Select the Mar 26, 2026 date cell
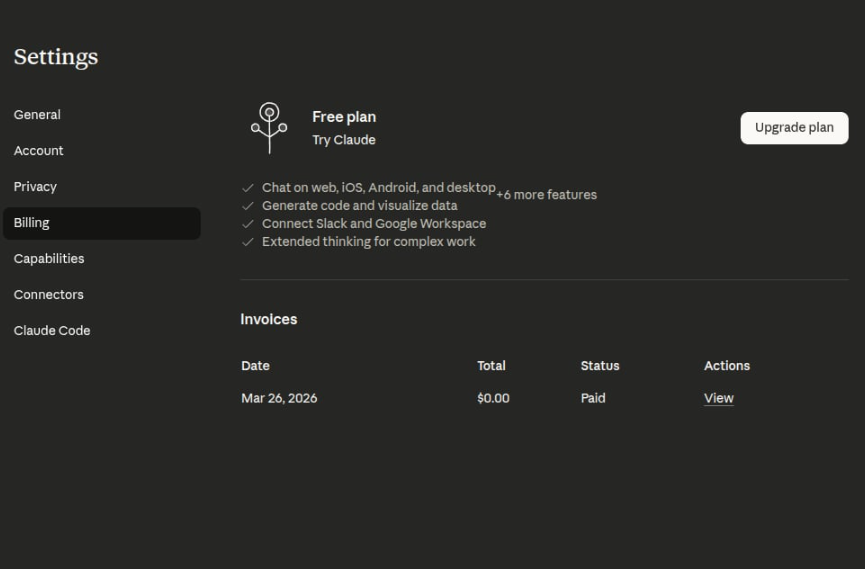This screenshot has width=865, height=569. pyautogui.click(x=279, y=398)
